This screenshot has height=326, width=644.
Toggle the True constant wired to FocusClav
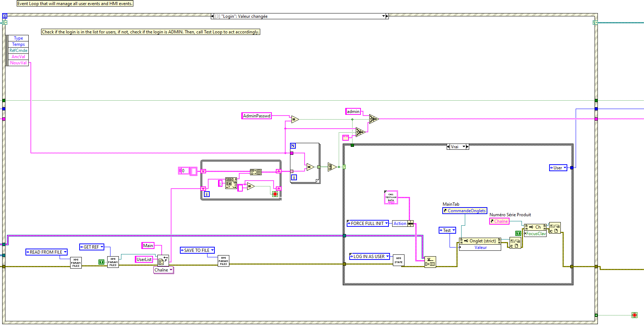coord(518,233)
